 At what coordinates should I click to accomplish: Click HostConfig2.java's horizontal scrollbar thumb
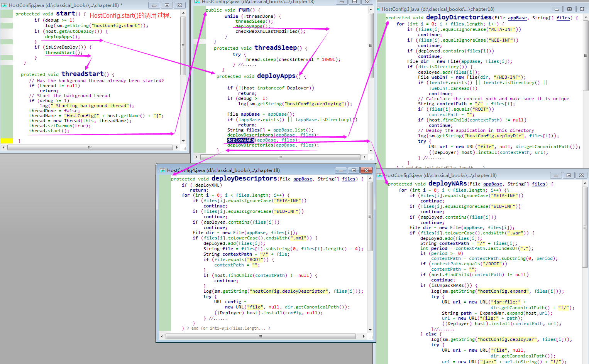[281, 157]
